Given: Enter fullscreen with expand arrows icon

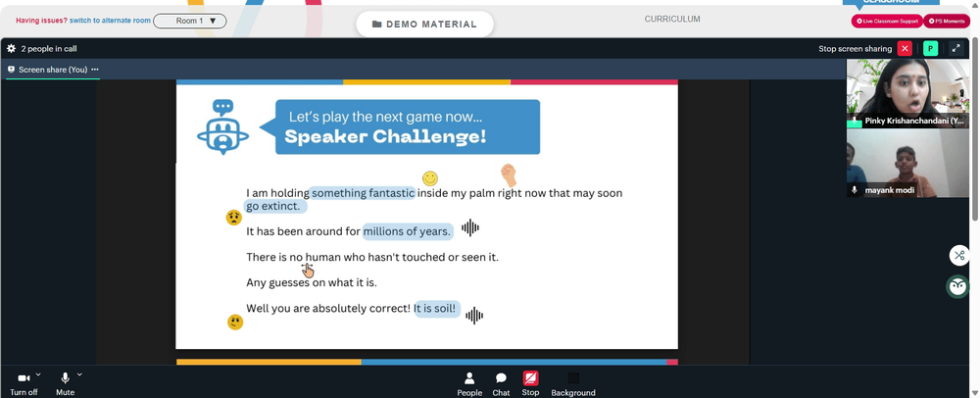Looking at the screenshot, I should (x=955, y=49).
